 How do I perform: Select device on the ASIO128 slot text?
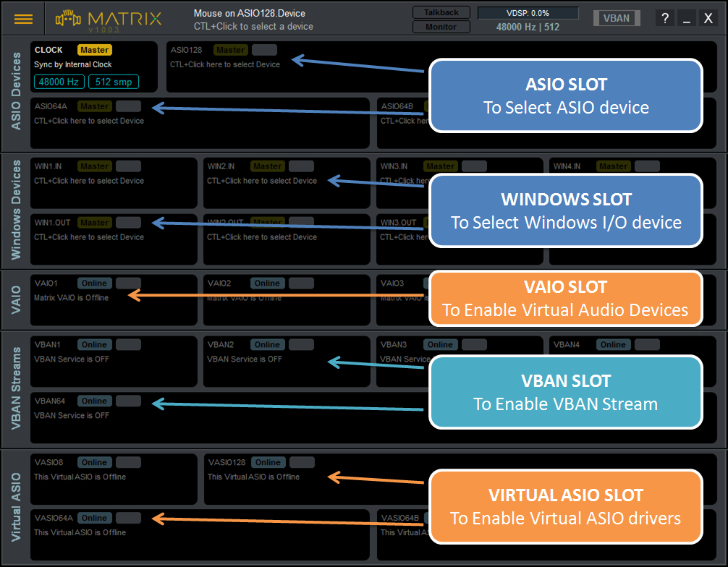225,64
